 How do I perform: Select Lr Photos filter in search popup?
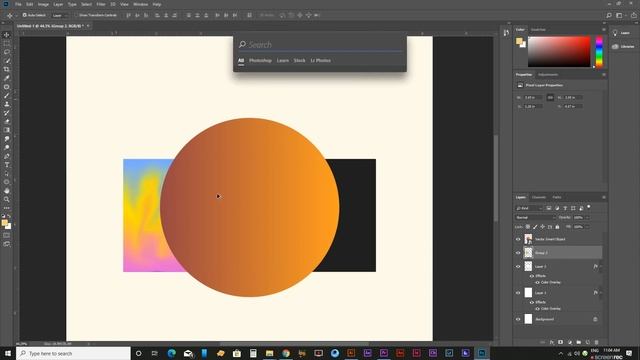320,60
